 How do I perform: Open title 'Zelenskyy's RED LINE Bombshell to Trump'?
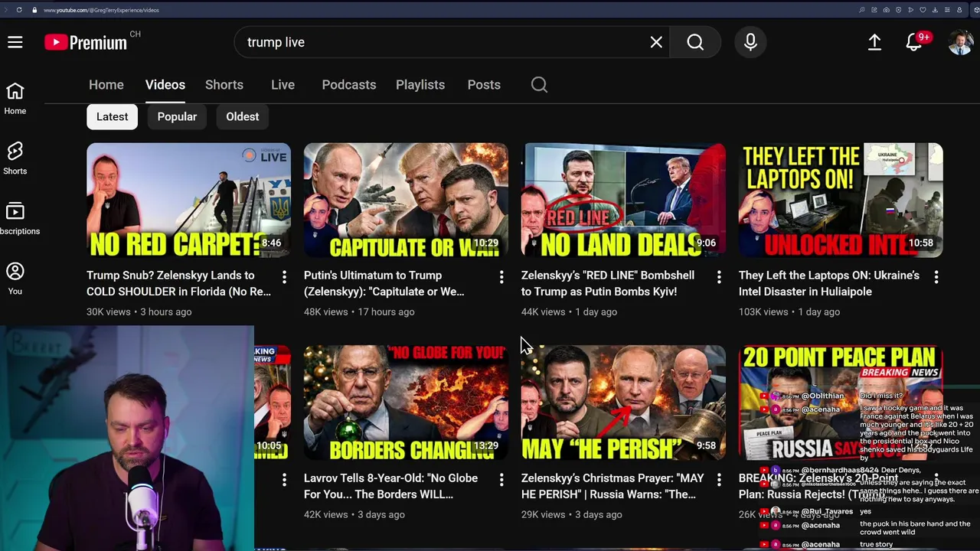pos(608,283)
